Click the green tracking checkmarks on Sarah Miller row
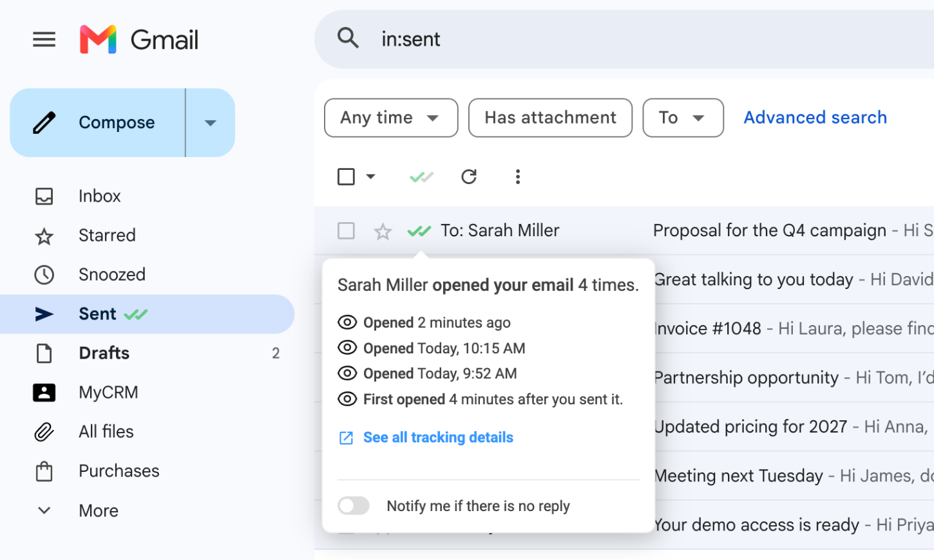This screenshot has height=560, width=934. (x=419, y=230)
